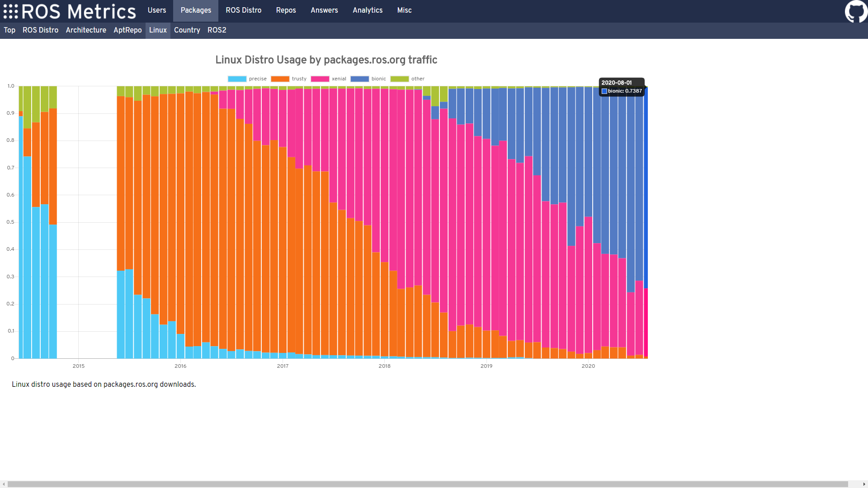868x488 pixels.
Task: Switch to the Architecture subtab
Action: click(x=86, y=30)
